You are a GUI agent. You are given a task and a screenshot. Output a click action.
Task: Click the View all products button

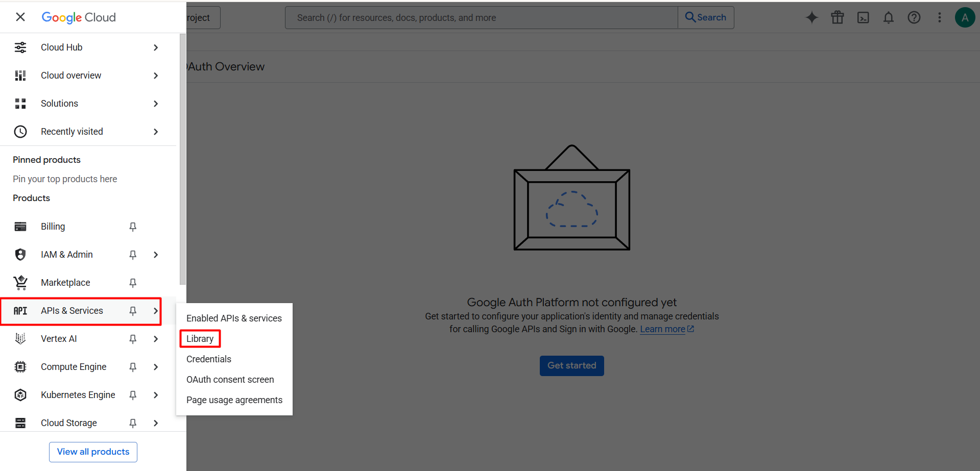coord(93,452)
